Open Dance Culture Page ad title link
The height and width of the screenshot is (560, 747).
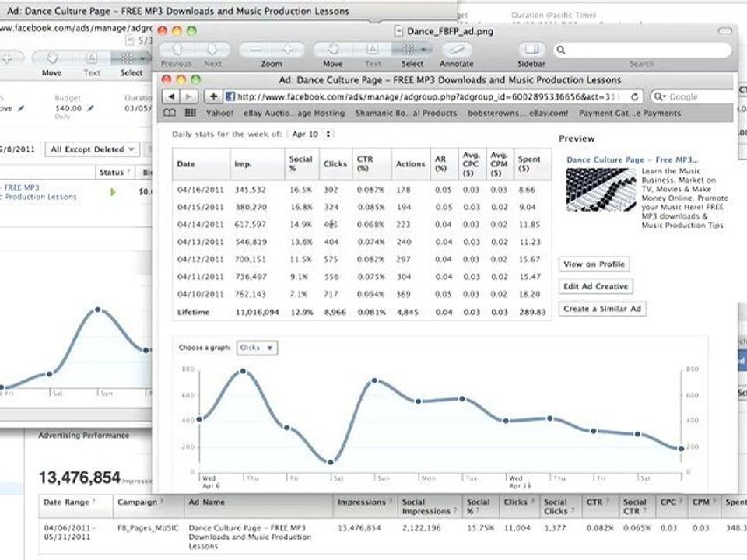[632, 160]
